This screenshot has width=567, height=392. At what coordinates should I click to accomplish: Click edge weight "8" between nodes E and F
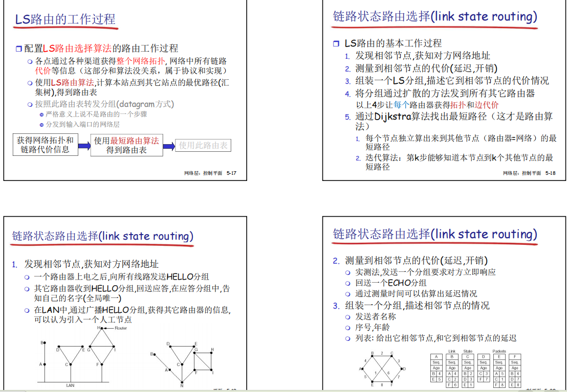(x=382, y=385)
